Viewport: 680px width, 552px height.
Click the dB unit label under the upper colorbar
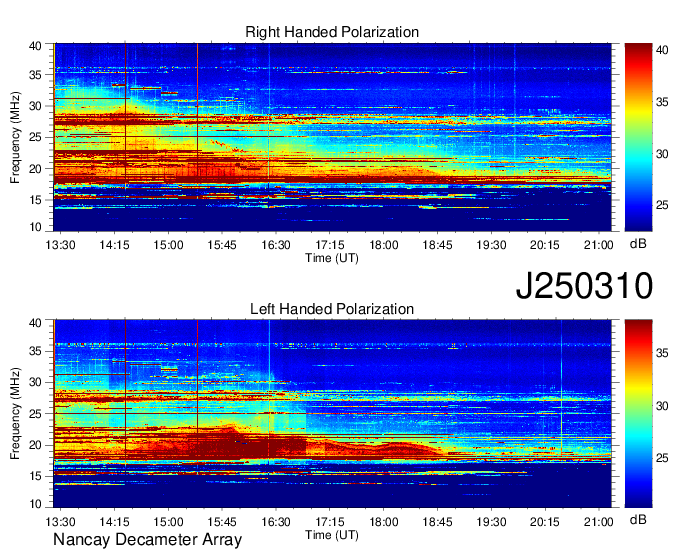coord(638,244)
